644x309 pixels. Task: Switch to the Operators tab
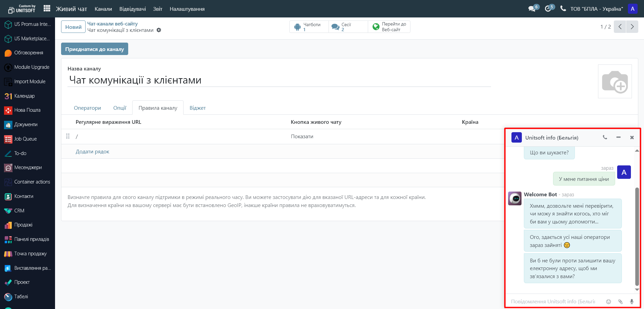(87, 108)
